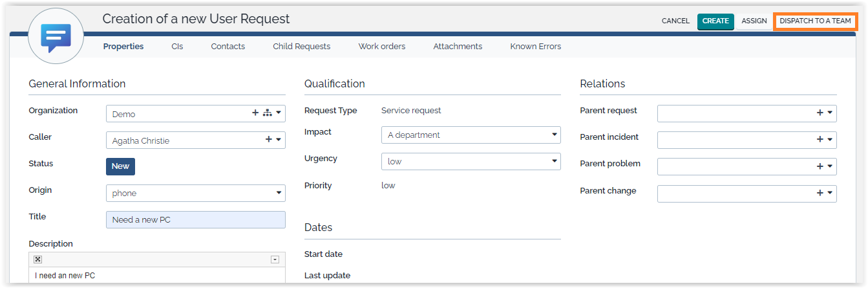Viewport: 868px width, 288px height.
Task: Collapse the Description editor toolbar
Action: click(x=275, y=260)
